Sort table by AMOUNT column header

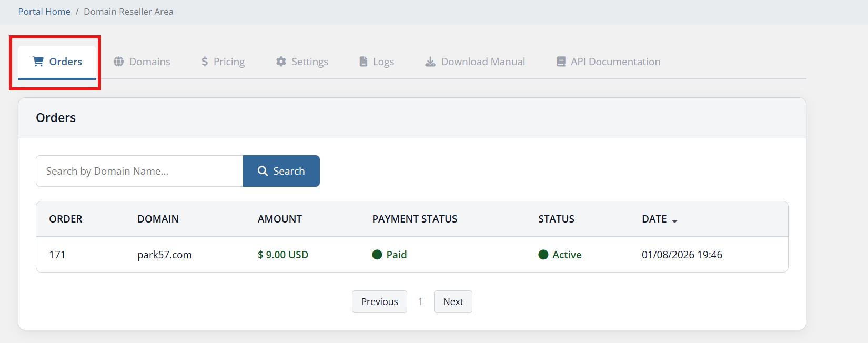pyautogui.click(x=280, y=219)
